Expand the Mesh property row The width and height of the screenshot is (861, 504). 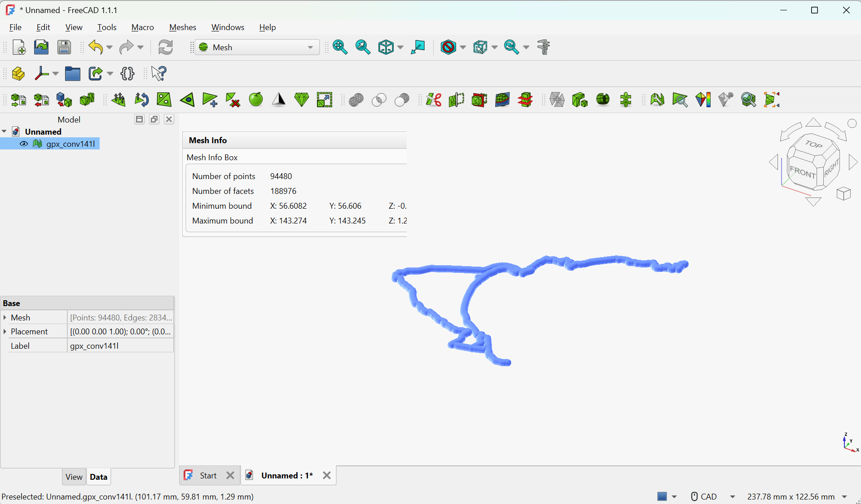(x=5, y=317)
